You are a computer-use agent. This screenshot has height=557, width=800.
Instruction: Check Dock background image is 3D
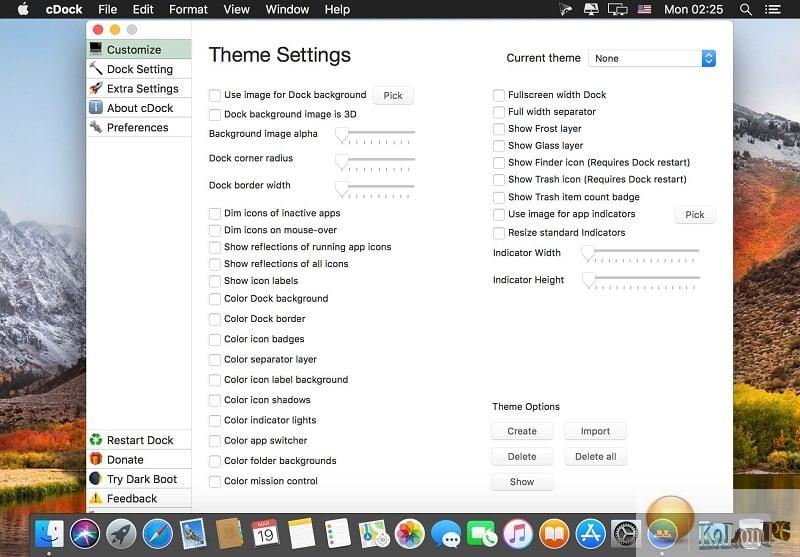coord(215,115)
